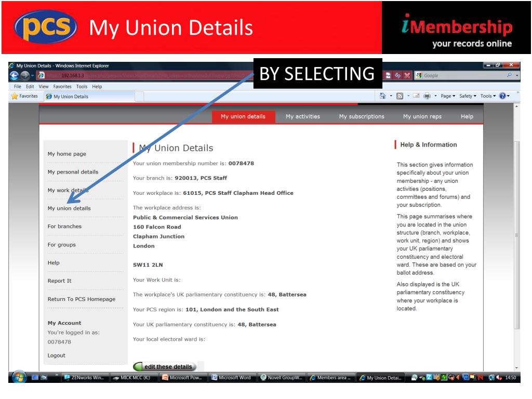532x399 pixels.
Task: Expand the Print dropdown arrow
Action: pyautogui.click(x=436, y=96)
